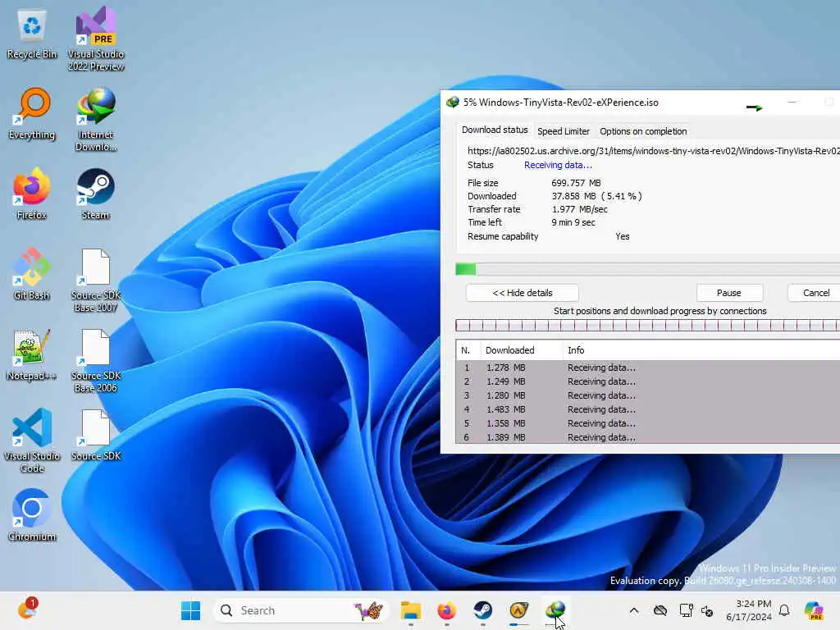The height and width of the screenshot is (630, 840).
Task: Open Visual Studio 2022 Preview shortcut
Action: coord(96,39)
